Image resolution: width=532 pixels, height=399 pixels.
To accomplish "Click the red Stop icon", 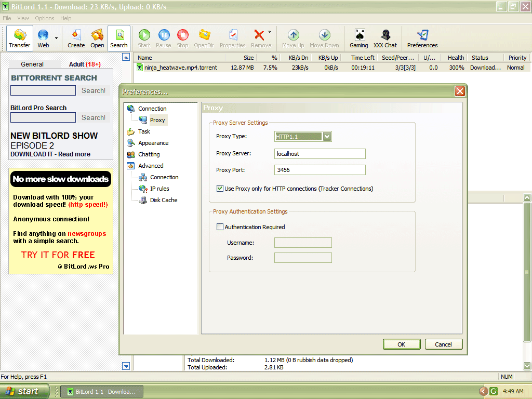I will coord(182,38).
